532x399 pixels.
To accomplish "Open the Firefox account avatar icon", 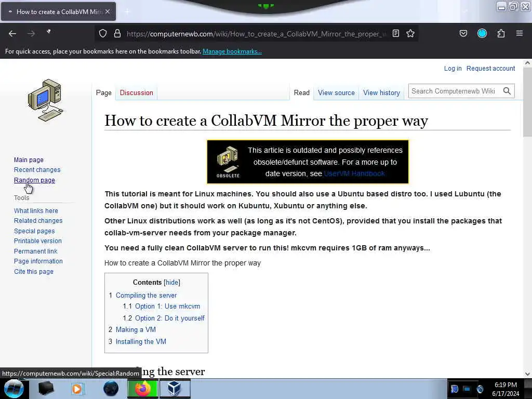I will coord(482,33).
